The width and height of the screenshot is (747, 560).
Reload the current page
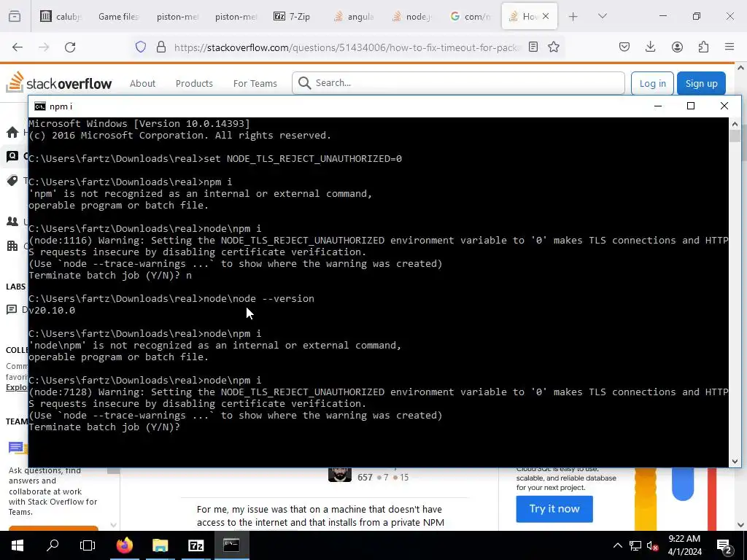pyautogui.click(x=70, y=47)
